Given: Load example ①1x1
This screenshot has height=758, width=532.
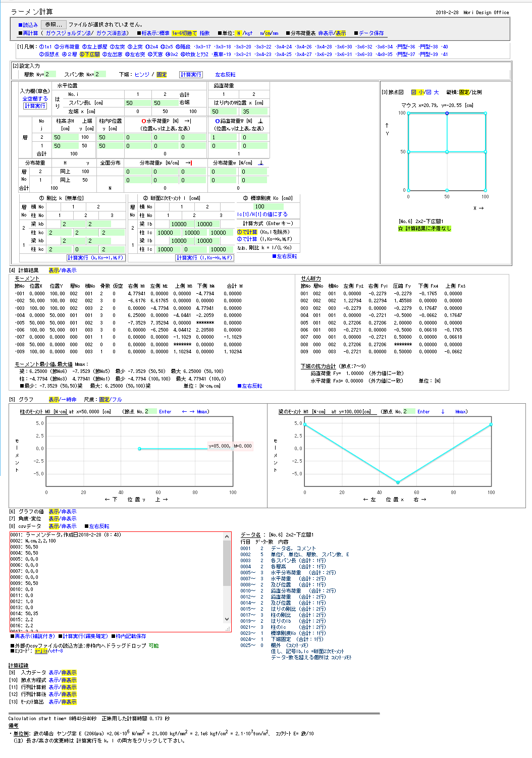Looking at the screenshot, I should coord(45,47).
